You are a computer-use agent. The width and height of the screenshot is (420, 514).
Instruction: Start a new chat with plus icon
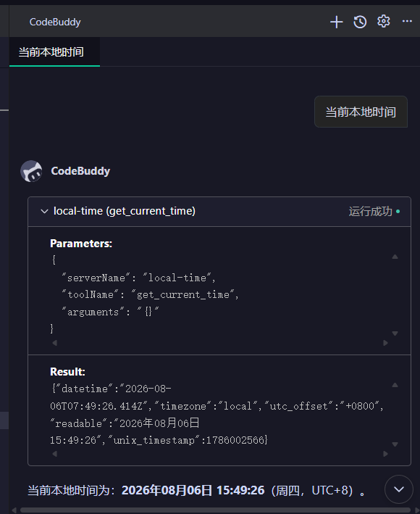coord(336,22)
